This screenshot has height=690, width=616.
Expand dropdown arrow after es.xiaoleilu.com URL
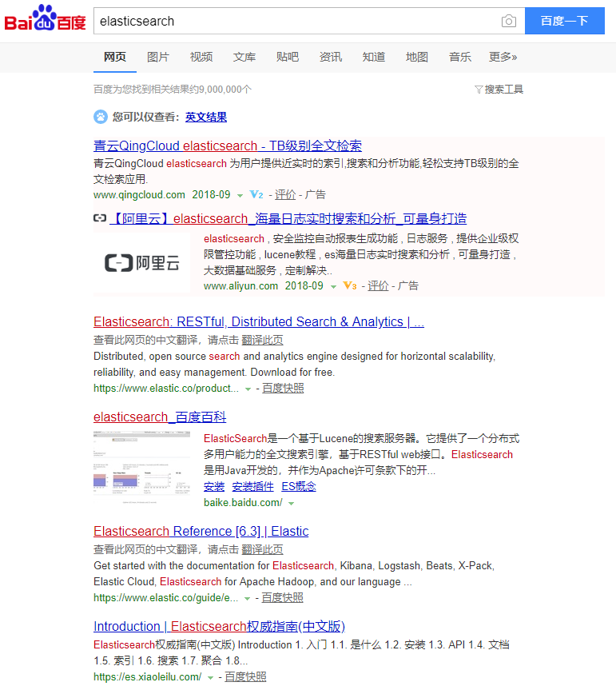click(x=210, y=678)
